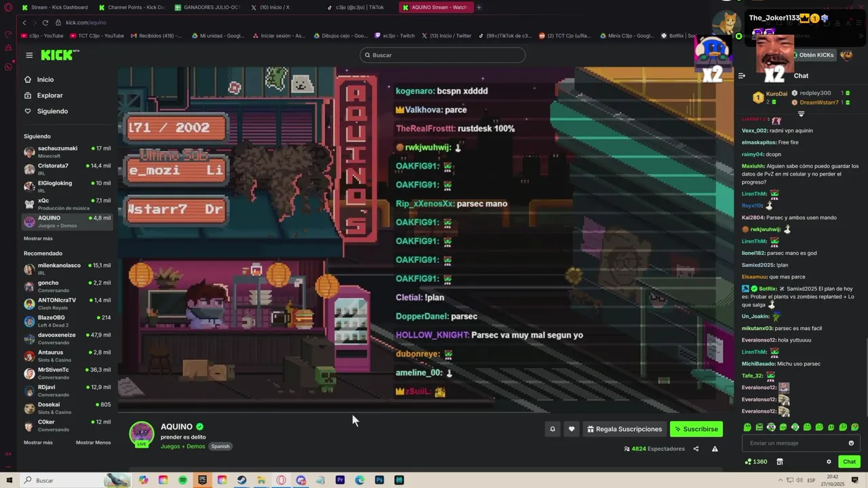This screenshot has height=488, width=868.
Task: Click the AQUINO streamer avatar
Action: 142,434
